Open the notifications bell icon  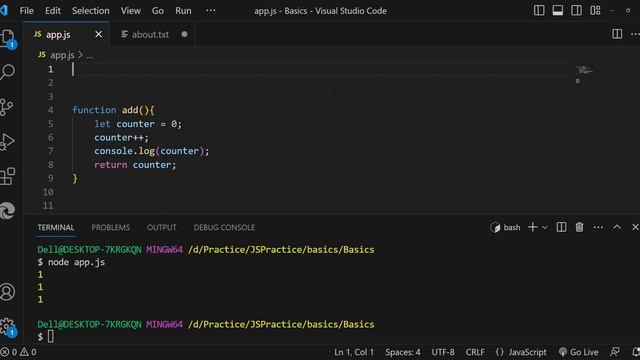636,352
